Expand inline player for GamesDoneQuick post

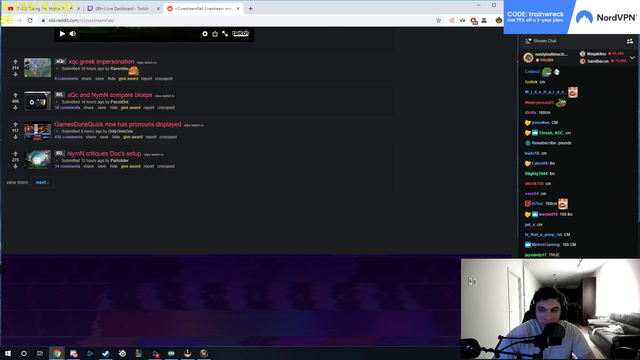57,131
